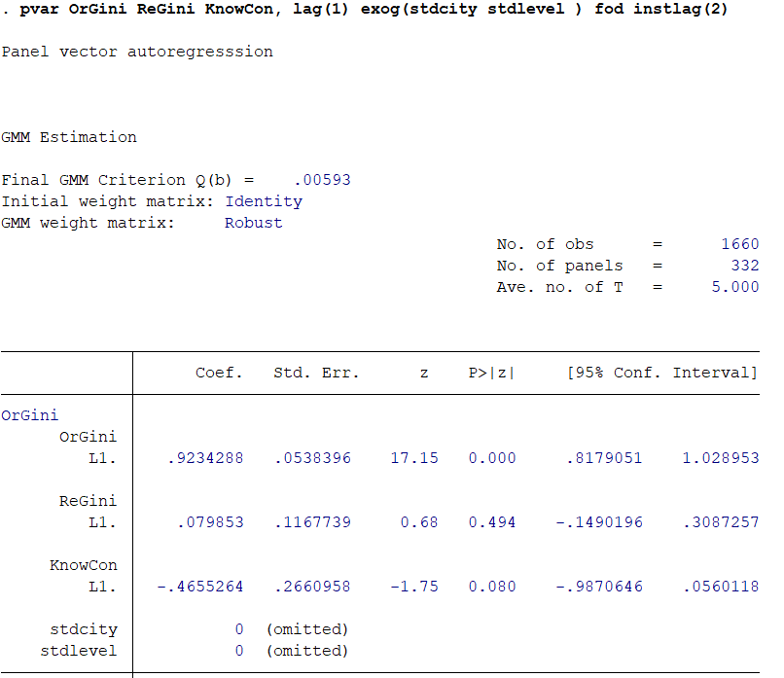Click the number of panels value 332
The width and height of the screenshot is (784, 678).
[x=744, y=266]
